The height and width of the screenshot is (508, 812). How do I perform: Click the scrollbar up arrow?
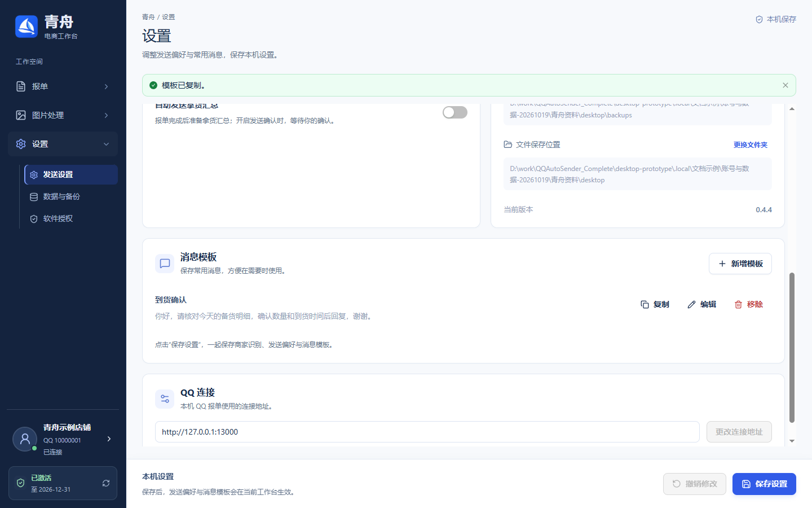(792, 108)
